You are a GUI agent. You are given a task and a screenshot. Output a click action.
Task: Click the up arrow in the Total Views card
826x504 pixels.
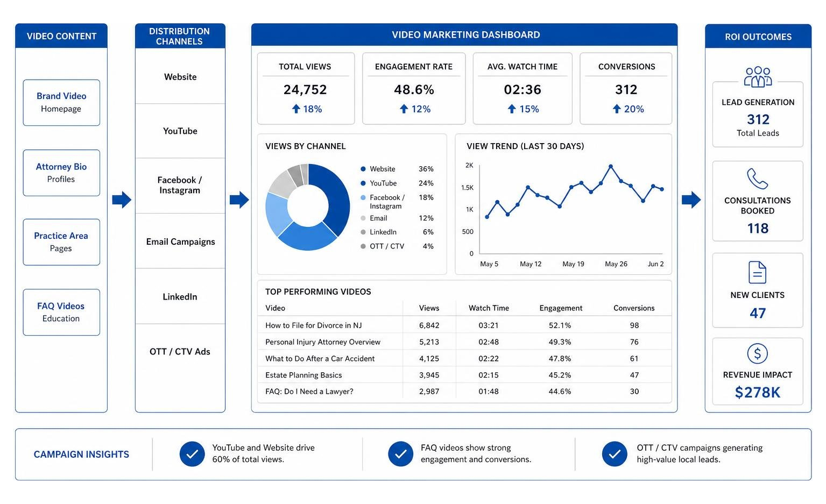pos(296,109)
